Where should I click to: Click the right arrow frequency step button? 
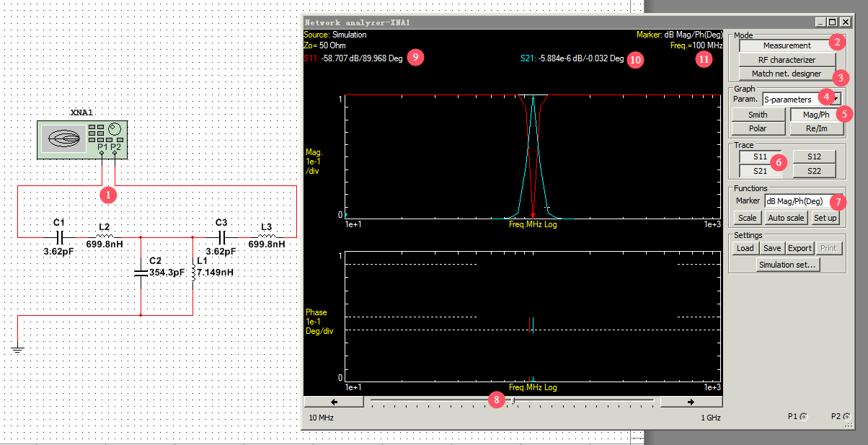pos(690,402)
